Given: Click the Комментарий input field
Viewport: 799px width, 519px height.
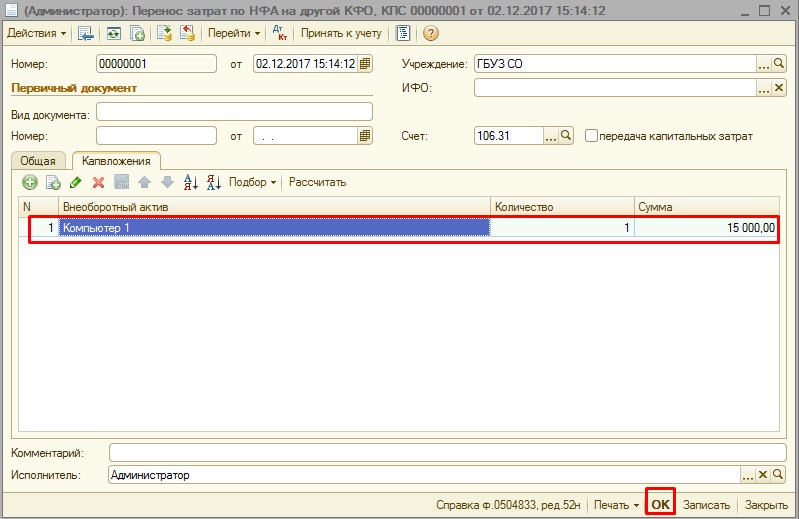Looking at the screenshot, I should (440, 453).
